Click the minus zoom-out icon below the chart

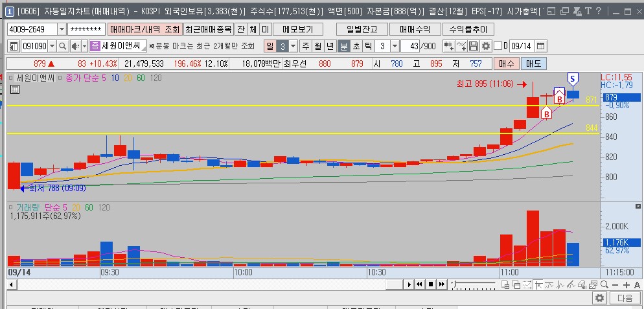click(x=615, y=285)
